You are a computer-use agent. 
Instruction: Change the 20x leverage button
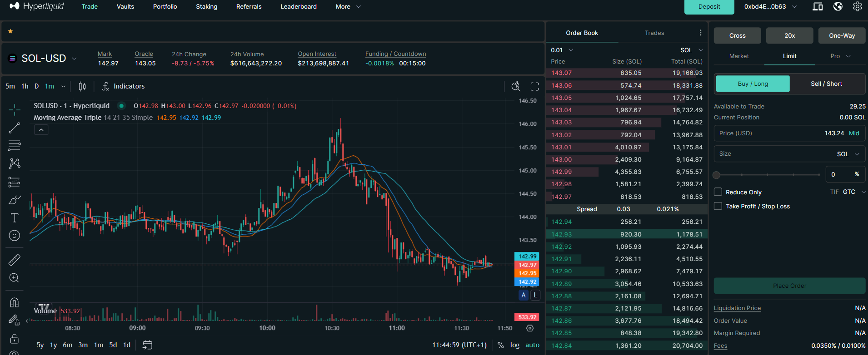coord(790,35)
